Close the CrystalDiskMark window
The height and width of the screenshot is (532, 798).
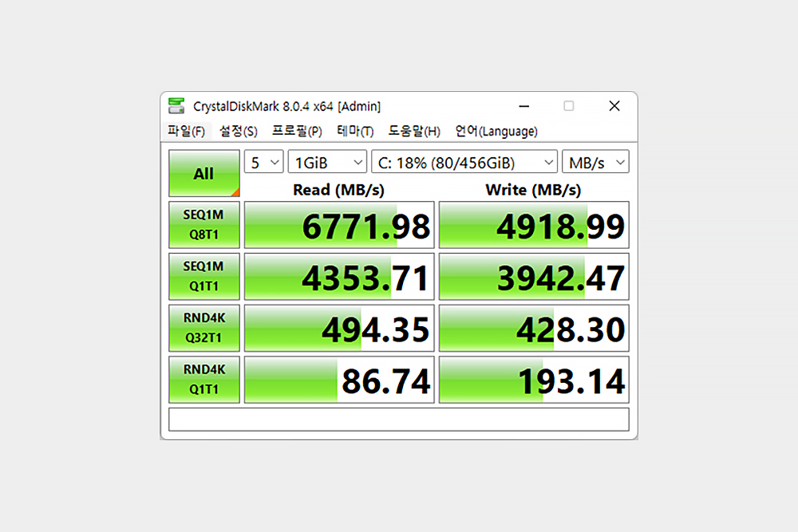tap(614, 106)
